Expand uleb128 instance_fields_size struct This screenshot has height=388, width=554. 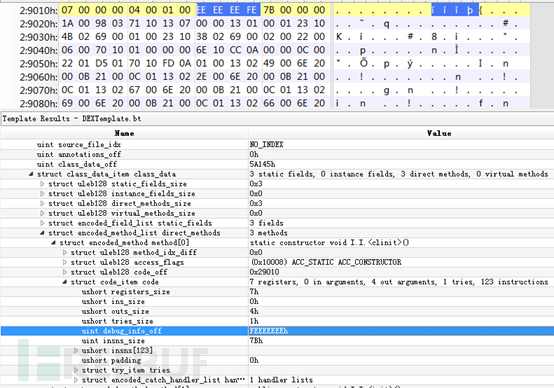tap(42, 194)
